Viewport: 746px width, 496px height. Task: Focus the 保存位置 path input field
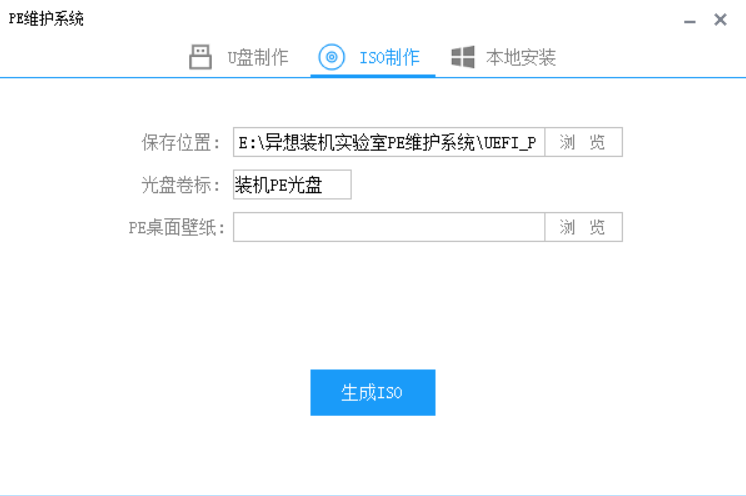coord(389,142)
